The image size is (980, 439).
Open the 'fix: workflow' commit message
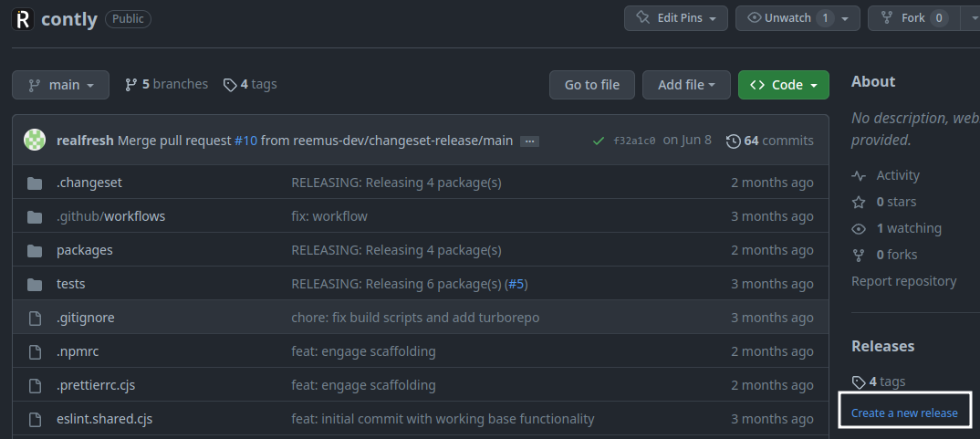(329, 216)
